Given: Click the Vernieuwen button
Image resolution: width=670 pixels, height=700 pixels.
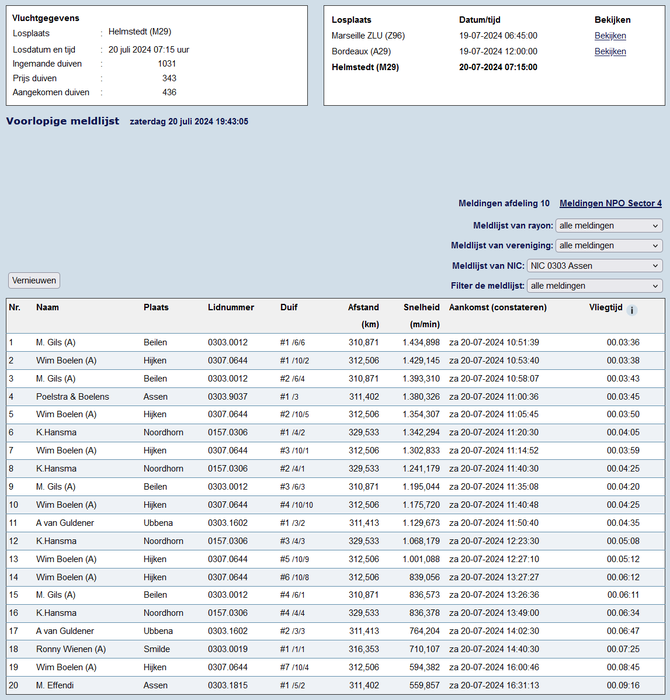Looking at the screenshot, I should pos(34,280).
